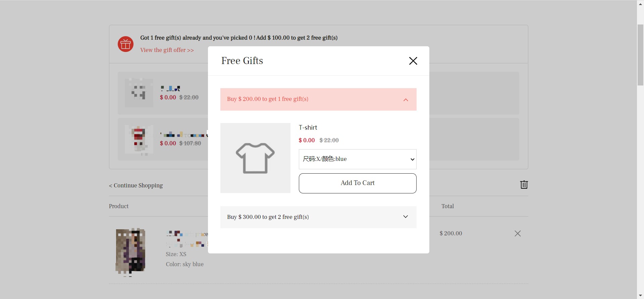Remove the $200.00 cart item with X
The height and width of the screenshot is (299, 644).
click(518, 233)
